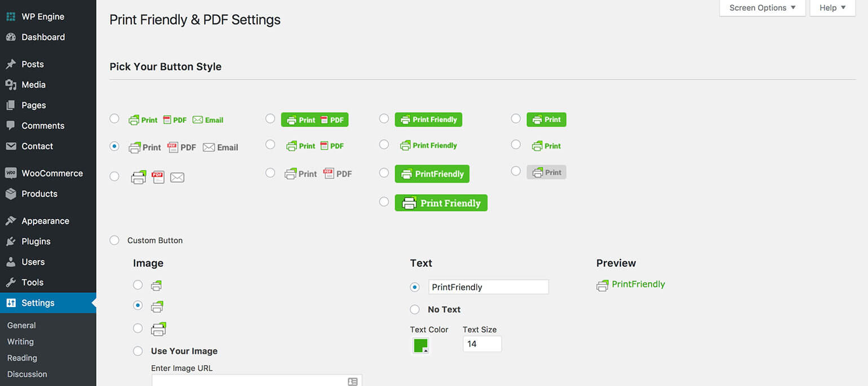Viewport: 868px width, 386px height.
Task: Click the Appearance paintbrush icon
Action: pyautogui.click(x=10, y=221)
